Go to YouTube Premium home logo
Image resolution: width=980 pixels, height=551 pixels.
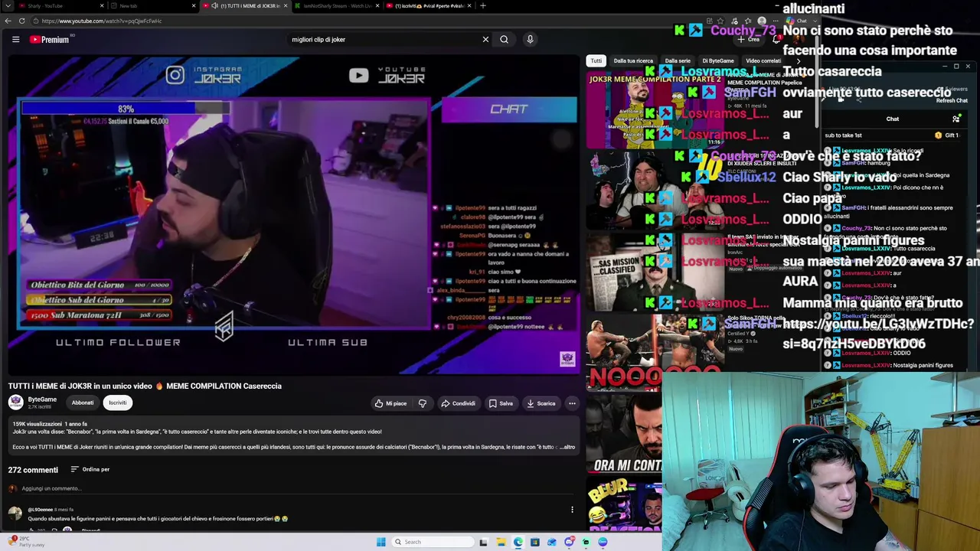coord(51,39)
